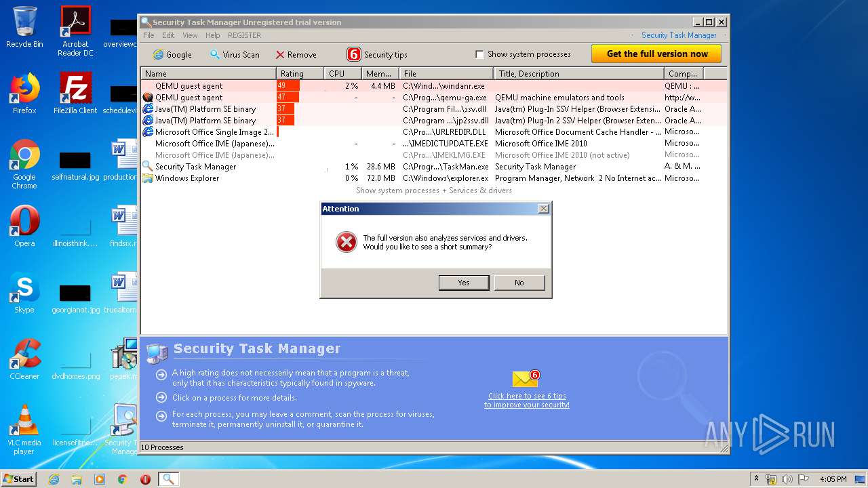Click Get the full version now

pos(656,54)
